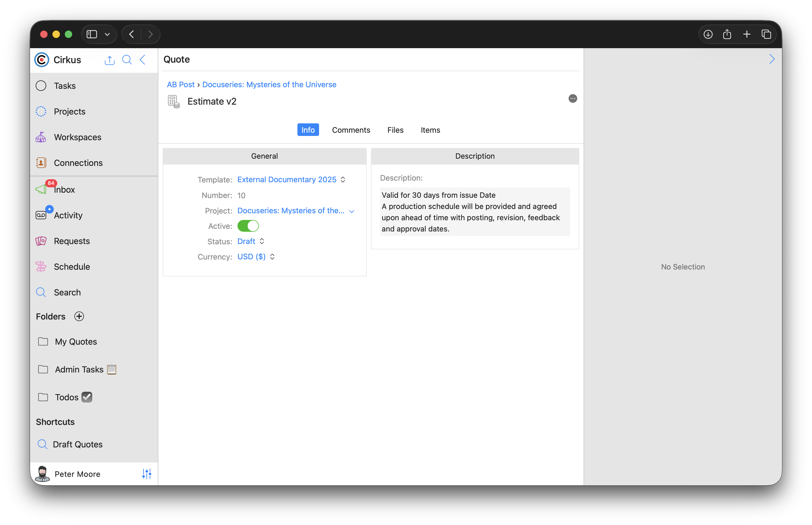Switch to the Items tab
The width and height of the screenshot is (812, 525).
[430, 130]
